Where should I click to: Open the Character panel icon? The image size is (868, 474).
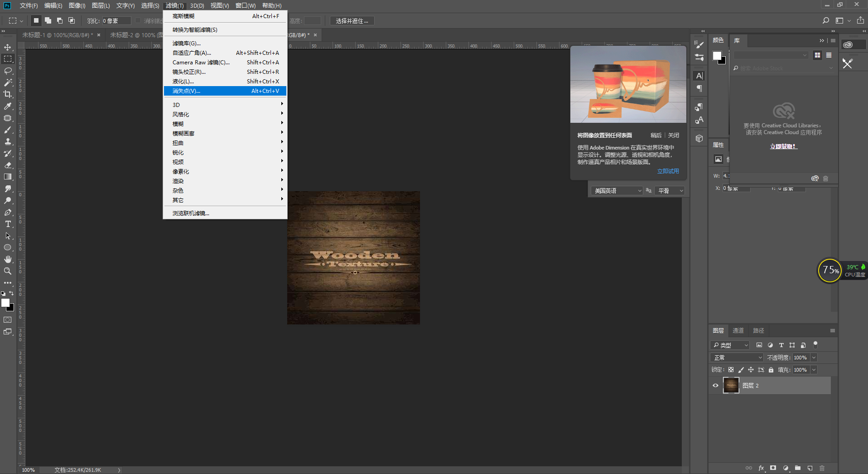pyautogui.click(x=699, y=76)
